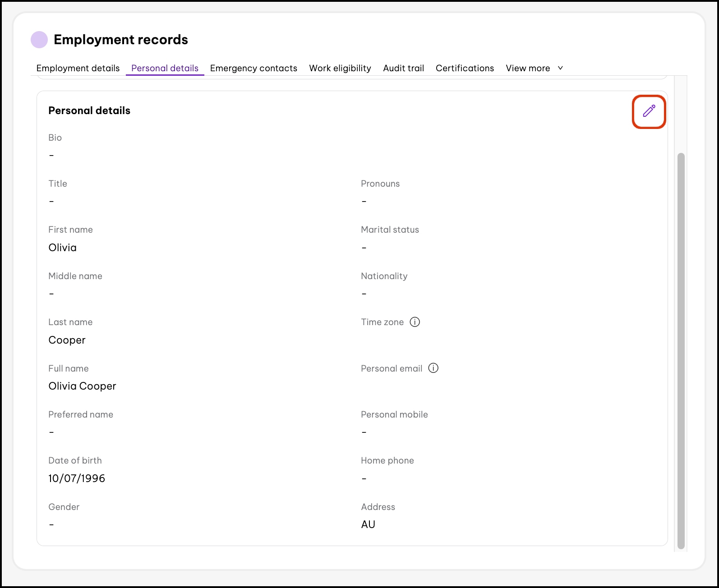Open the Employment details tab
This screenshot has width=719, height=588.
pyautogui.click(x=78, y=68)
